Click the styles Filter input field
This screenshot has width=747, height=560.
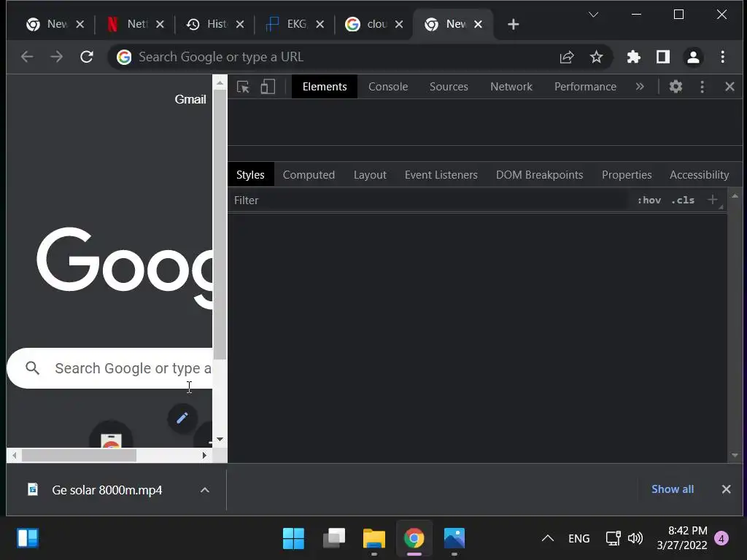pyautogui.click(x=429, y=200)
